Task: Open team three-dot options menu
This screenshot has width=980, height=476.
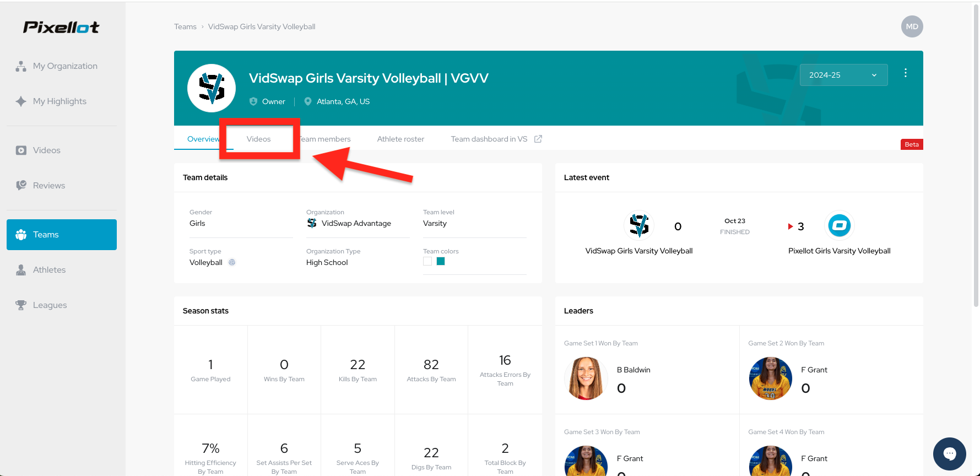Action: [x=905, y=73]
